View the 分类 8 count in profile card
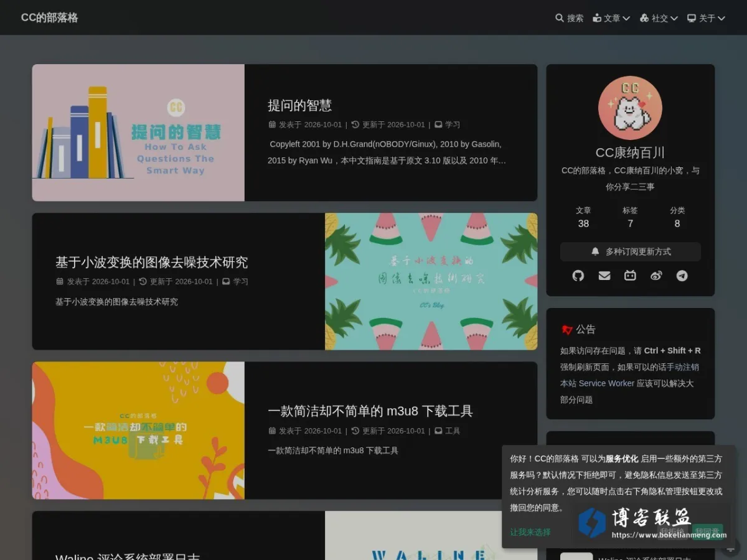Viewport: 747px width, 560px height. 677,217
